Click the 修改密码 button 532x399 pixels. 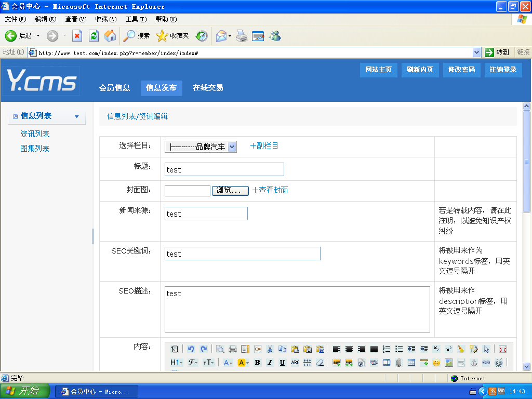(x=461, y=70)
